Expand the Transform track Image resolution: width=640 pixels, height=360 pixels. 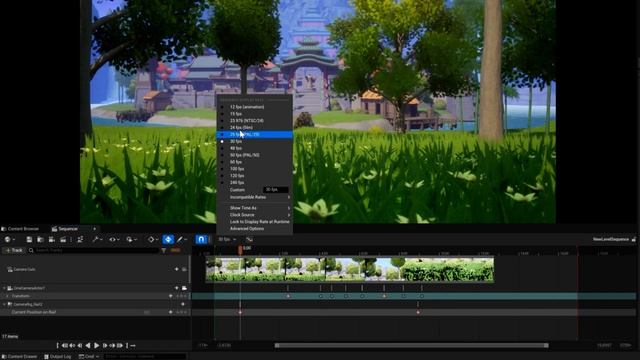[7, 296]
